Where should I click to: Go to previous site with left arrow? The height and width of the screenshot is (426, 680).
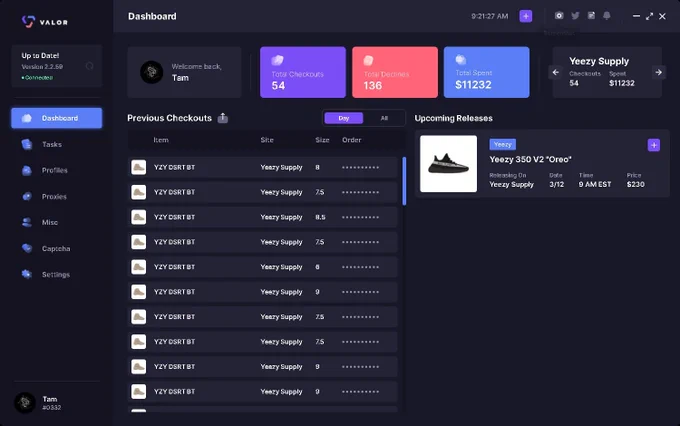556,72
